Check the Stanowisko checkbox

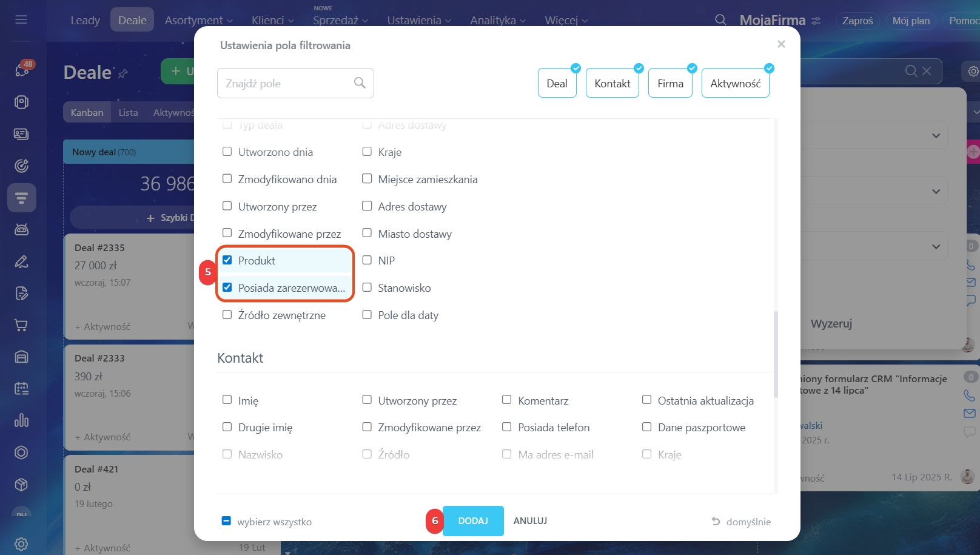pyautogui.click(x=367, y=288)
